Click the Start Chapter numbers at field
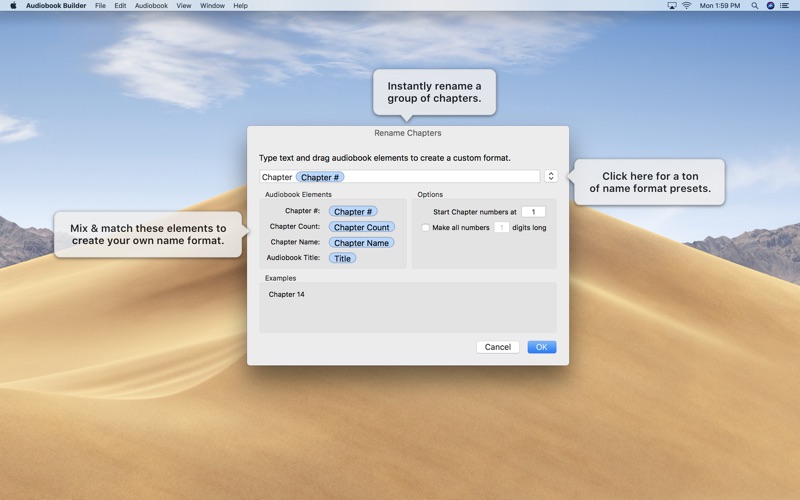This screenshot has height=500, width=800. (x=533, y=212)
